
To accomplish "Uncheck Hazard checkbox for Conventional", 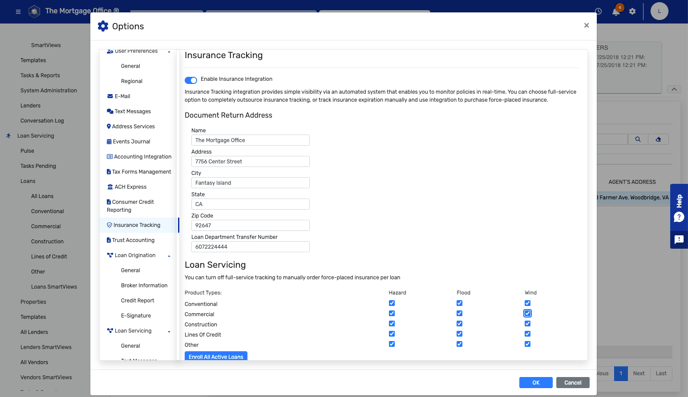I will click(392, 303).
